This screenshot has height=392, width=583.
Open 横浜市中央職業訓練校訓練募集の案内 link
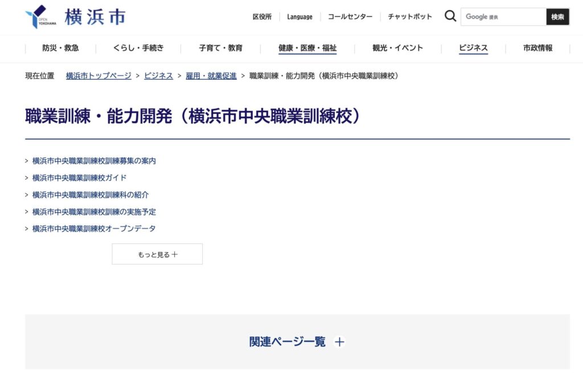point(94,160)
